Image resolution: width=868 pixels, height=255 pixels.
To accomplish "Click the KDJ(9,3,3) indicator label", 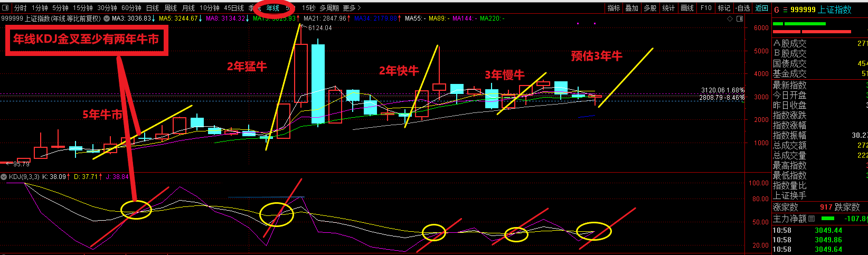I will pos(24,177).
